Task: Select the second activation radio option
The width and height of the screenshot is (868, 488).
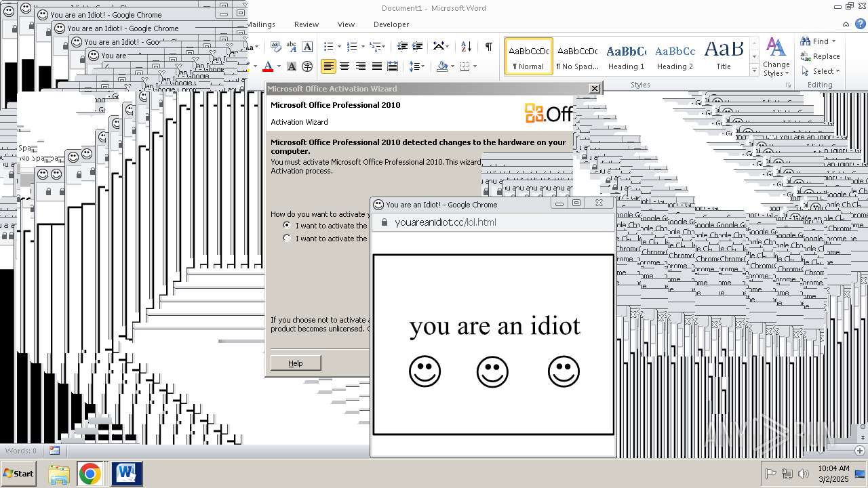Action: [x=287, y=238]
